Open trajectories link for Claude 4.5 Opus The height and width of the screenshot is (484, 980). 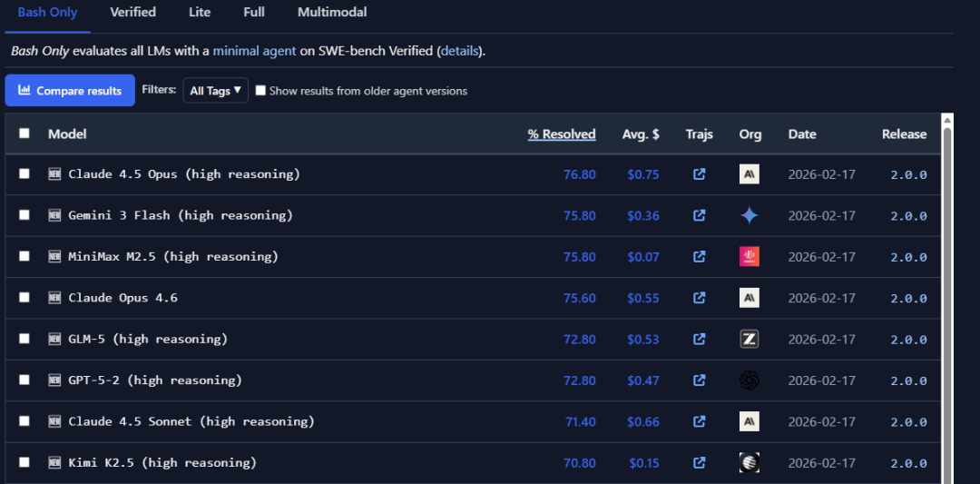pyautogui.click(x=699, y=174)
